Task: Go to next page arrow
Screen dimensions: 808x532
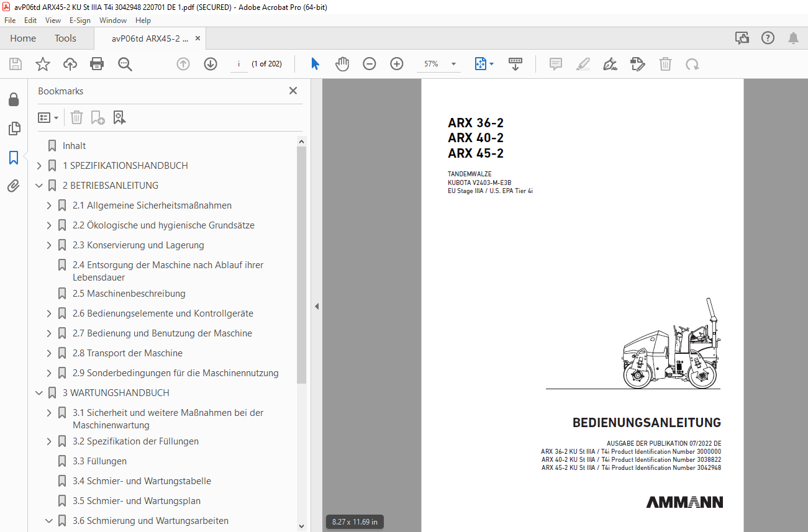Action: pos(211,64)
